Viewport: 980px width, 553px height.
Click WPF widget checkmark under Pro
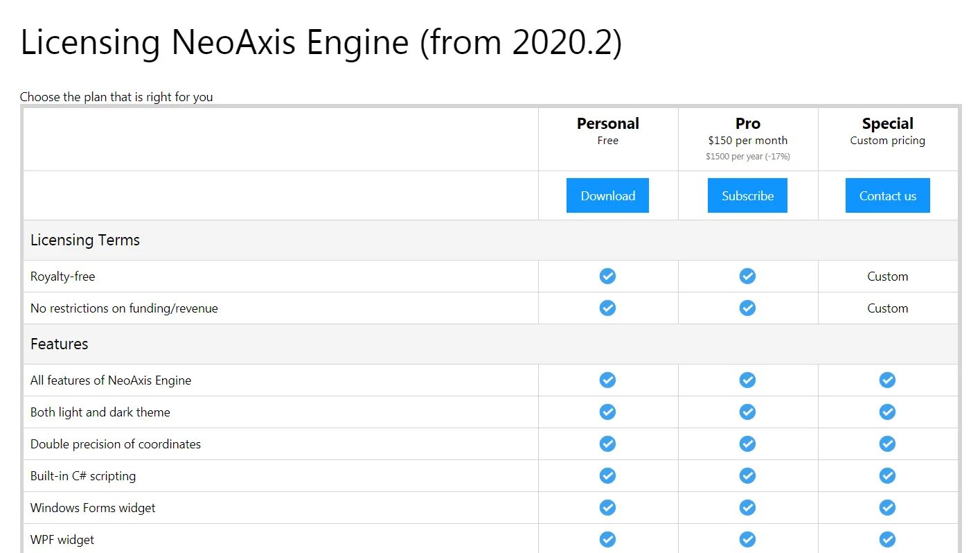click(747, 539)
